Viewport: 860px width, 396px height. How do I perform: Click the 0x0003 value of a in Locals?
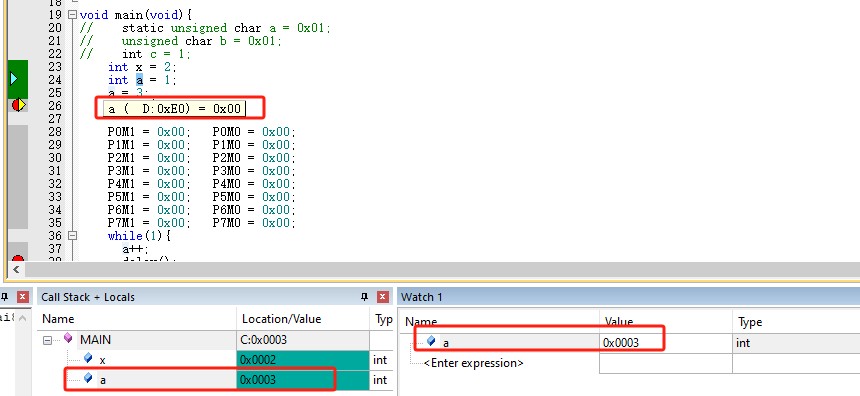click(258, 380)
